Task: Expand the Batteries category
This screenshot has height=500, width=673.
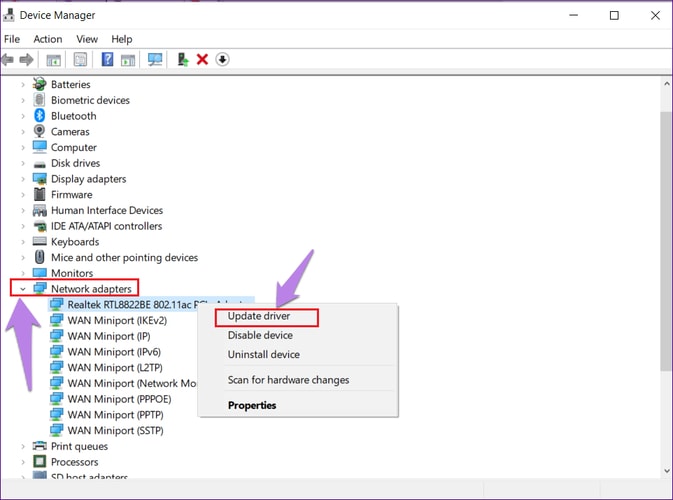Action: coord(23,85)
